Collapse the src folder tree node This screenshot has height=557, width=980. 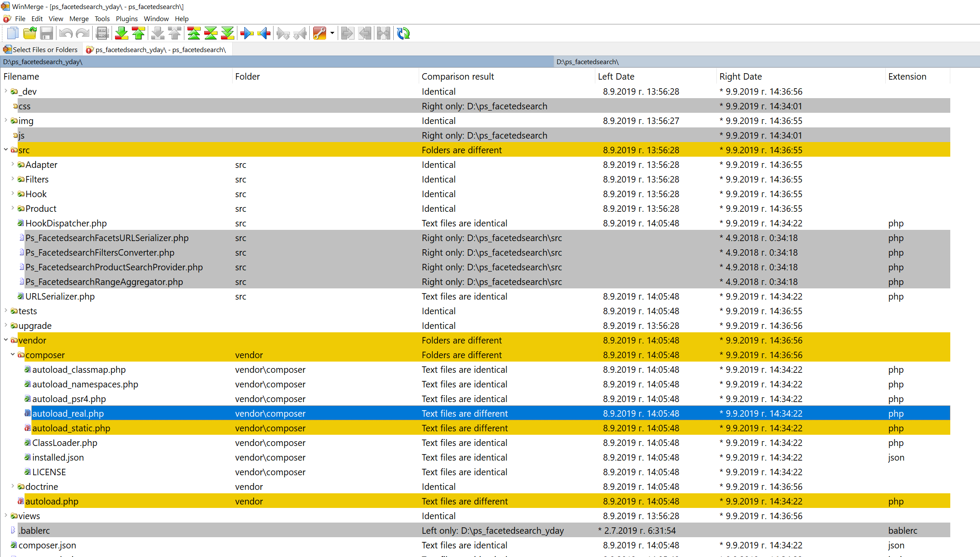click(6, 150)
